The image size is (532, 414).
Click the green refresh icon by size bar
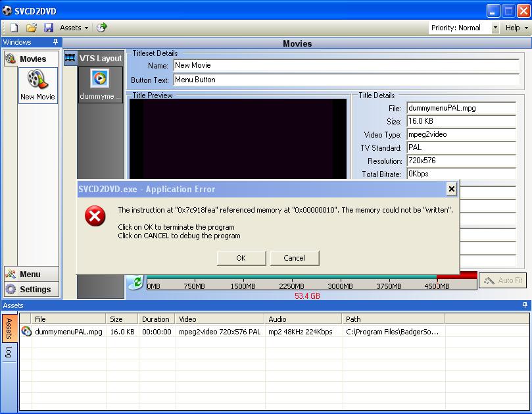tap(135, 282)
